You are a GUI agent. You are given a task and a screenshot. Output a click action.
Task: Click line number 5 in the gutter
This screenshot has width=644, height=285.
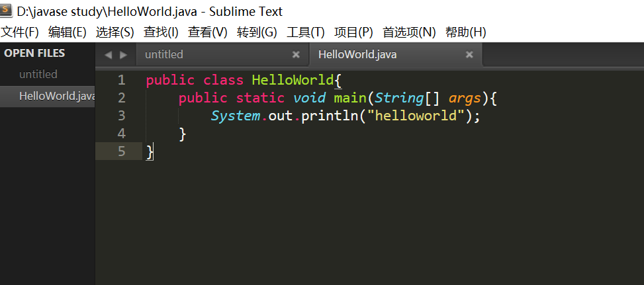(x=121, y=151)
